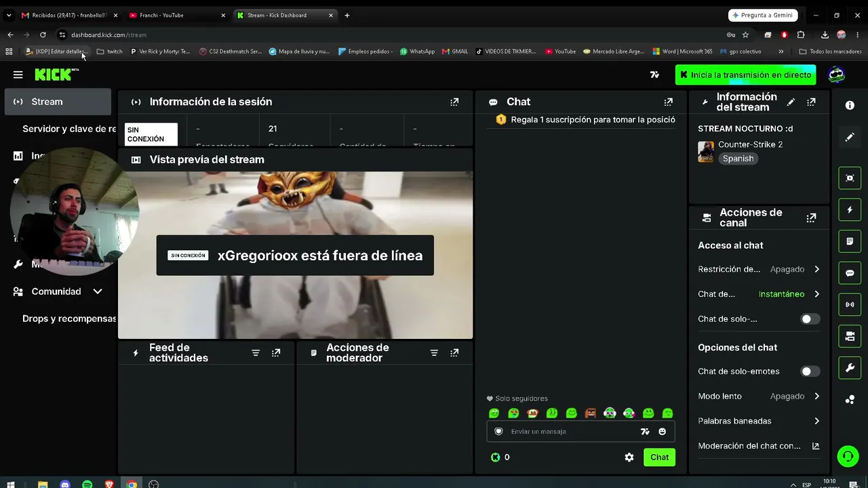
Task: Click Pregunta a Gemini button
Action: pyautogui.click(x=764, y=15)
